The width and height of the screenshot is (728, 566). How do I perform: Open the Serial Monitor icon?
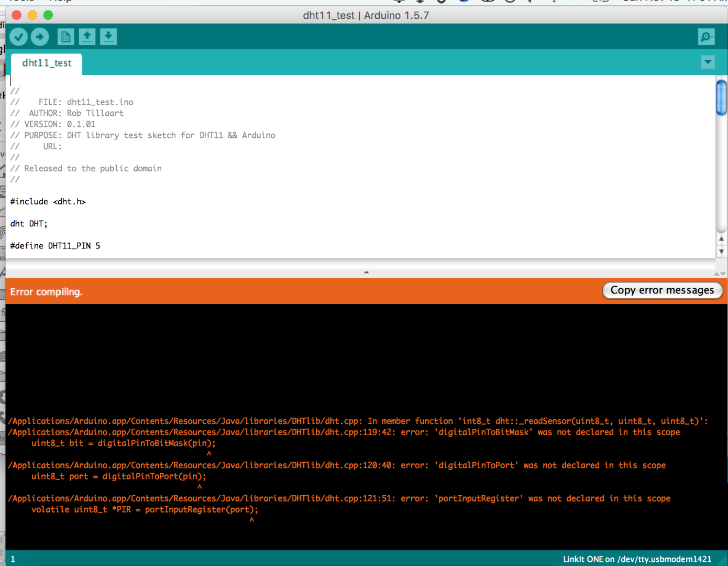click(706, 37)
